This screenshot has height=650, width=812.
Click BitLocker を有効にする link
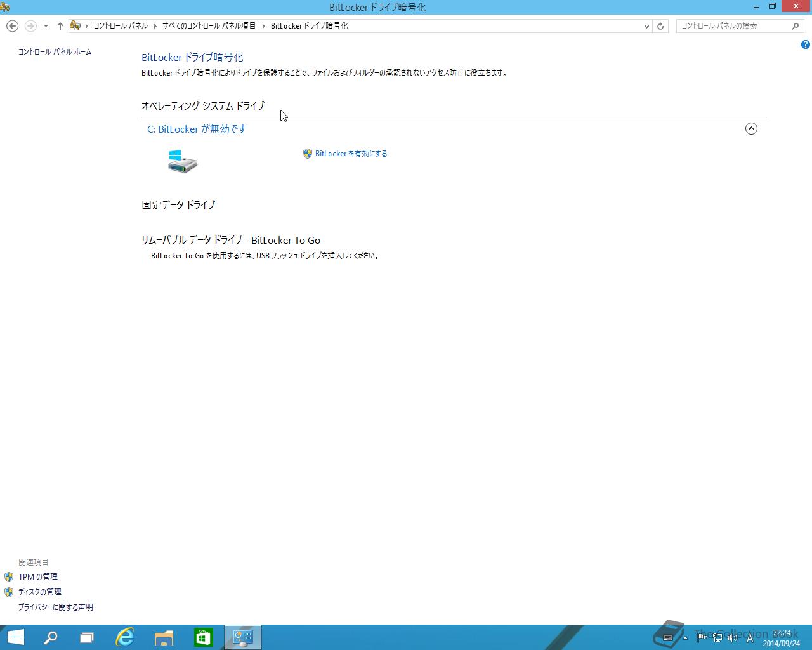click(x=351, y=154)
